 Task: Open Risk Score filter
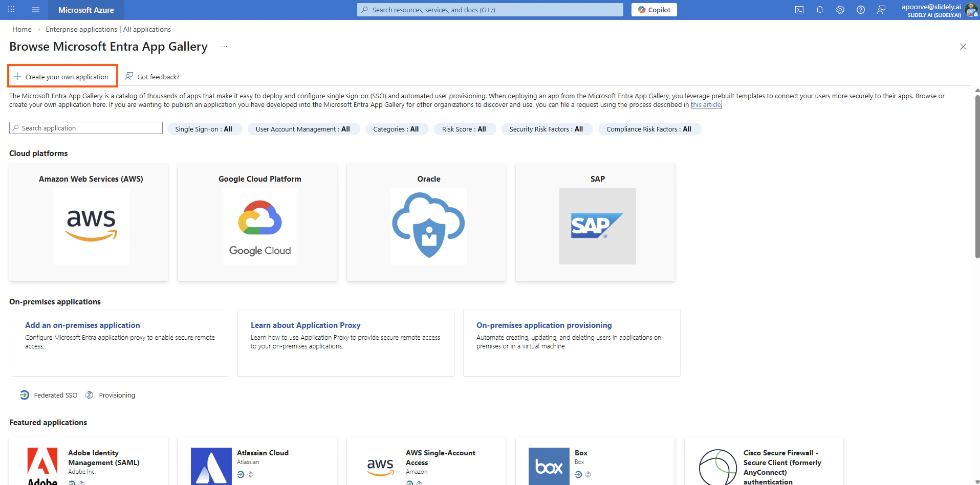[x=465, y=129]
